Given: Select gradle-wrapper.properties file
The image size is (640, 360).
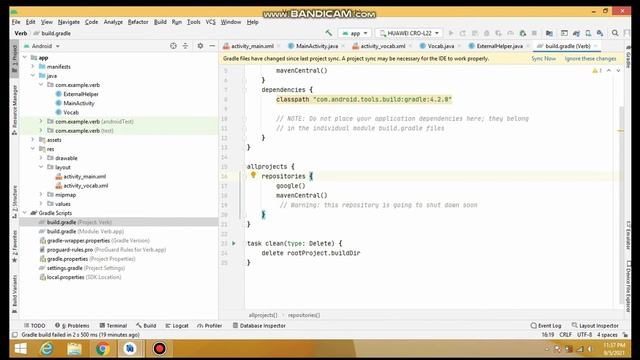Looking at the screenshot, I should tap(94, 240).
